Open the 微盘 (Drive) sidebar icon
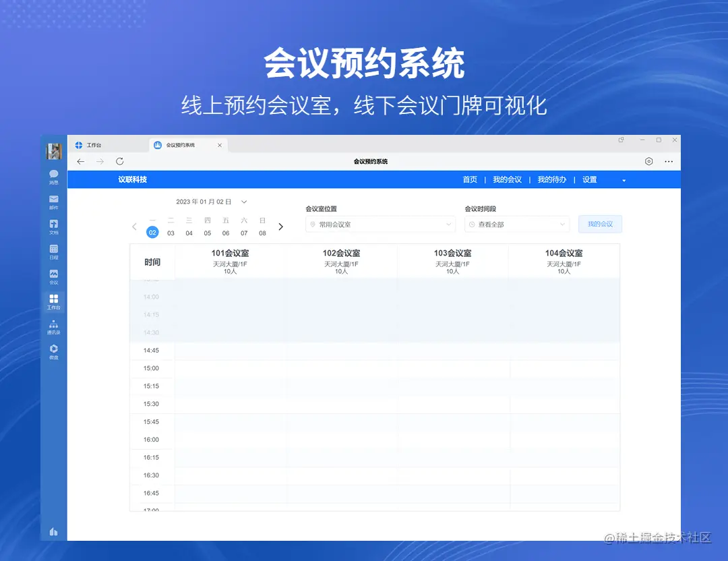 pyautogui.click(x=54, y=351)
